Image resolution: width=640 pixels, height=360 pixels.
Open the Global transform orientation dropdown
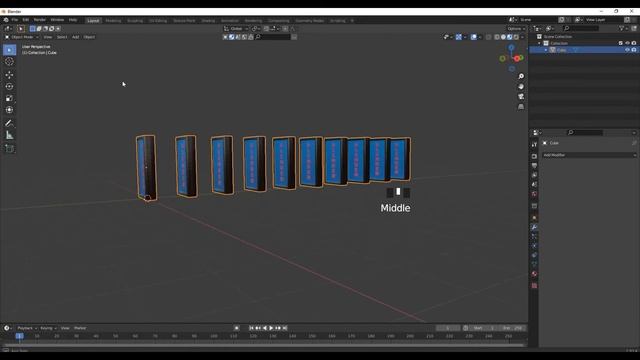236,29
